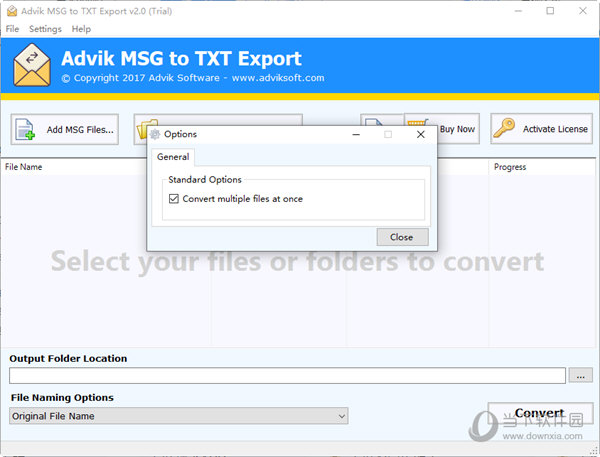This screenshot has width=600, height=457.
Task: Click the Standard Options group label
Action: coord(205,180)
